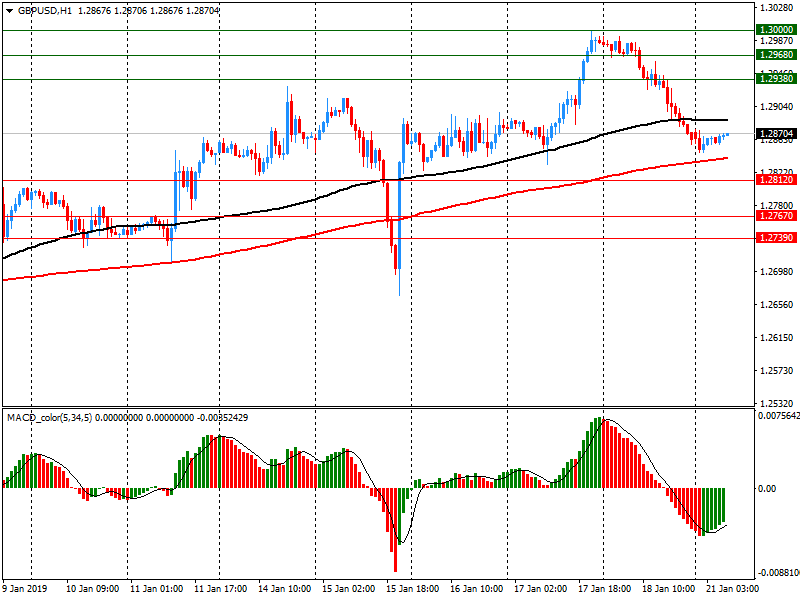Click the current price tag 1.28704

[776, 133]
